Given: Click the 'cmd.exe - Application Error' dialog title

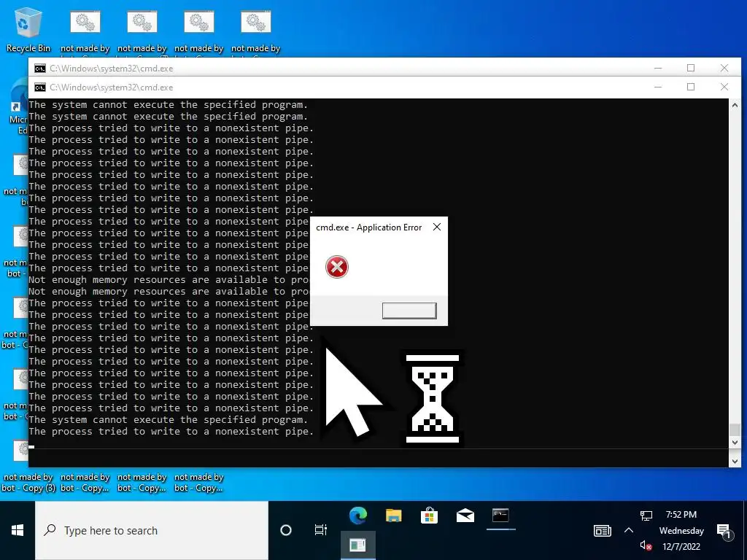Looking at the screenshot, I should pyautogui.click(x=368, y=227).
